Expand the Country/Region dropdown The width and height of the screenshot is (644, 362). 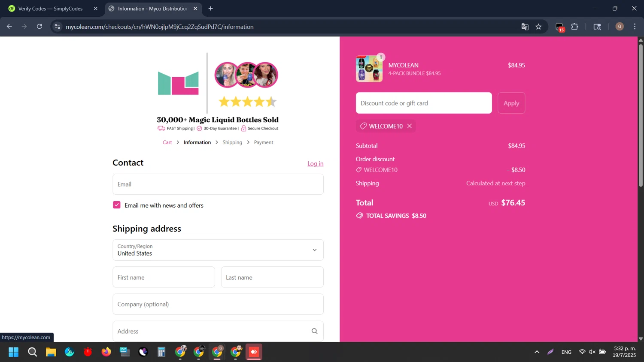click(218, 250)
